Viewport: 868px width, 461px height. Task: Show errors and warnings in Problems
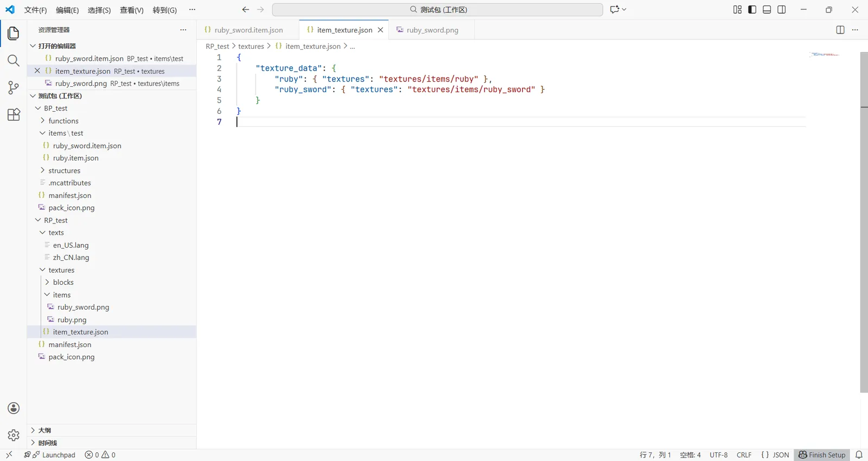tap(100, 455)
